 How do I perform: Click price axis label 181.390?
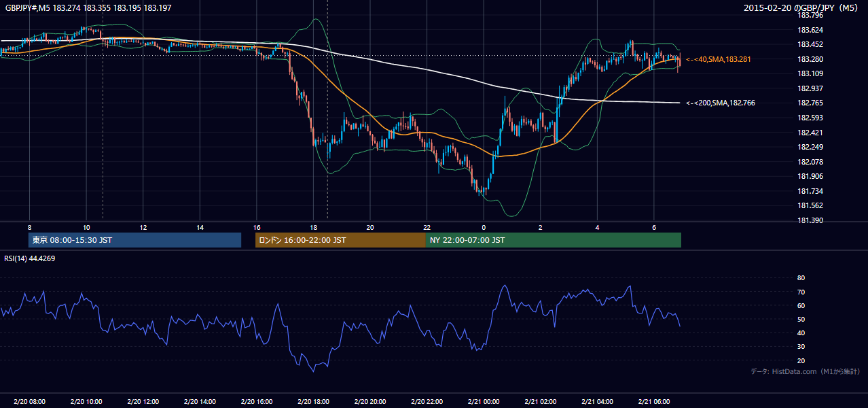[810, 220]
